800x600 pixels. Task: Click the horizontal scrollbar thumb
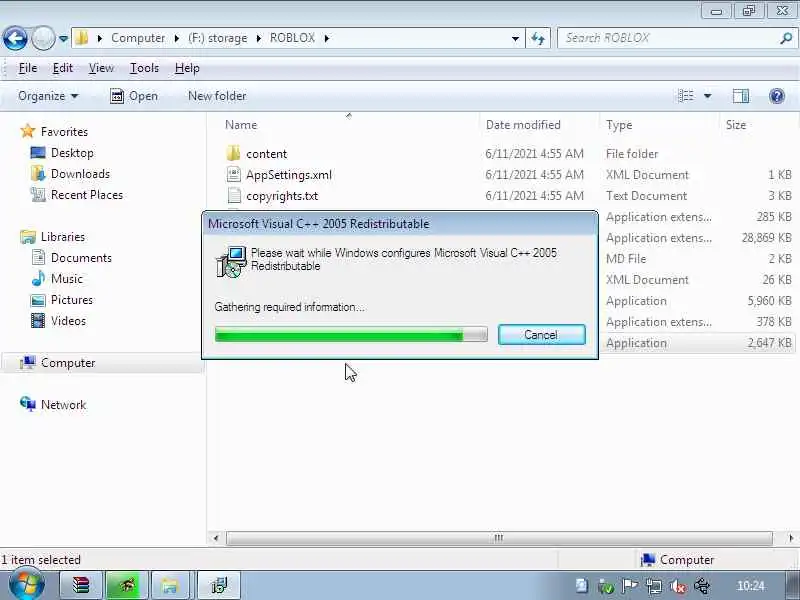pyautogui.click(x=498, y=538)
